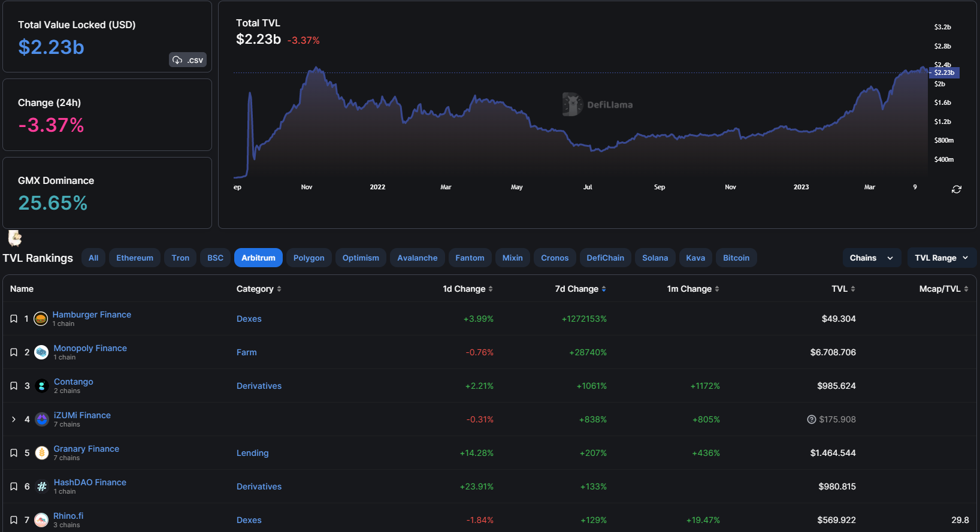Filter rankings by Solana
Viewport: 980px width, 532px height.
[x=655, y=258]
